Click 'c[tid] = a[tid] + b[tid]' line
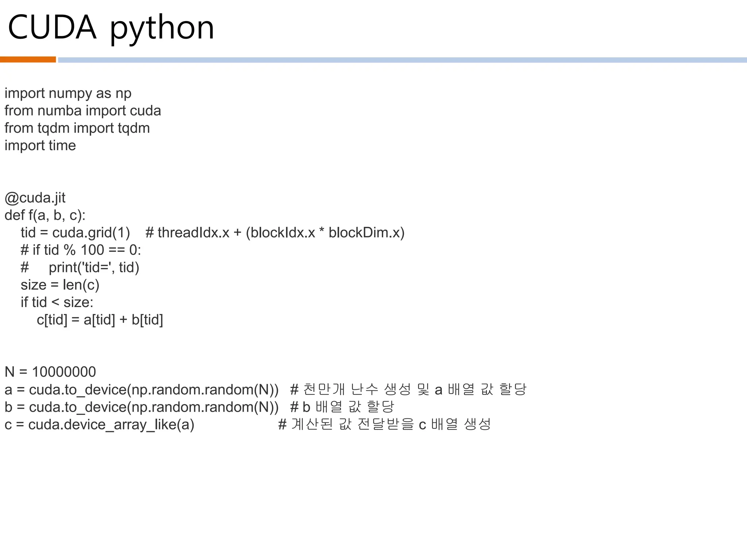The height and width of the screenshot is (560, 747). point(100,320)
